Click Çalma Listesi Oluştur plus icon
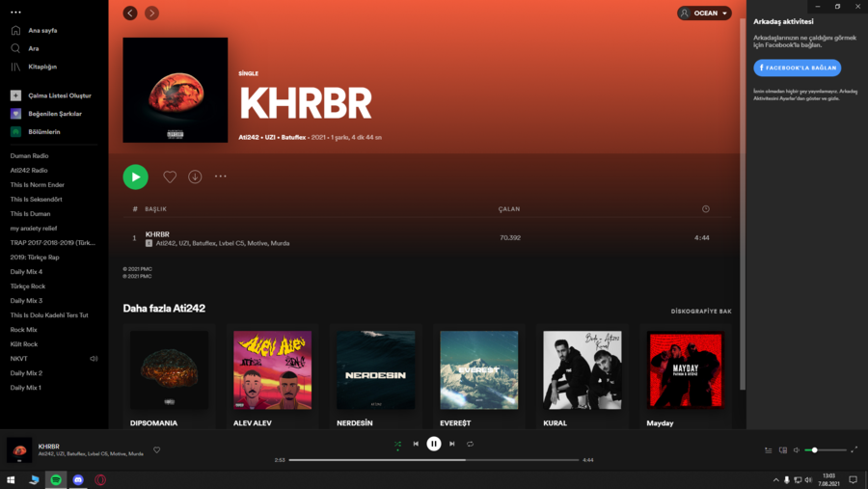868x489 pixels. [x=15, y=95]
